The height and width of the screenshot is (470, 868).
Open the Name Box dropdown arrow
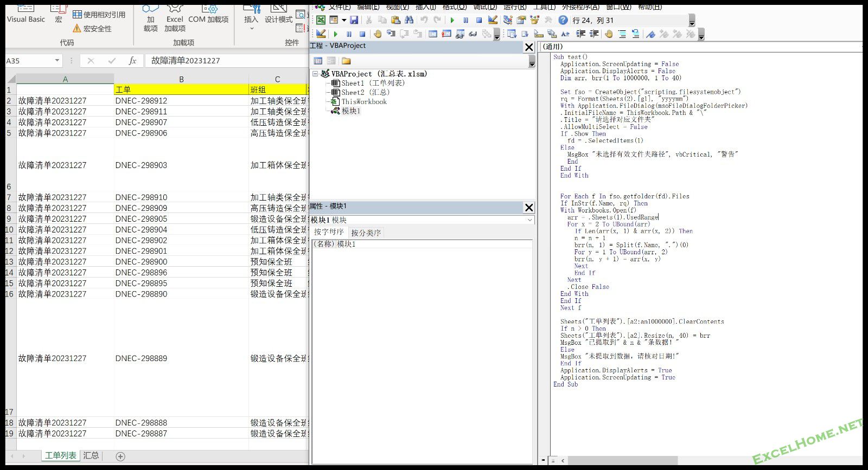point(57,61)
